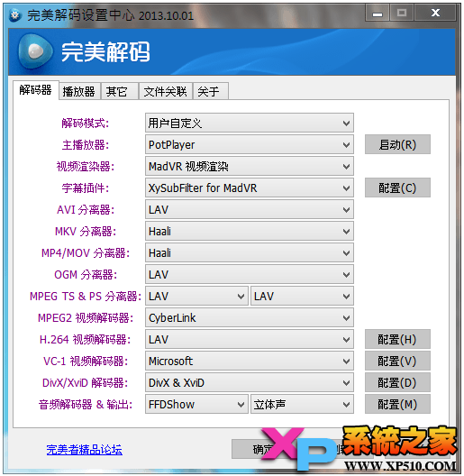Open the 完美者精品论坛 link
The height and width of the screenshot is (476, 464).
pos(85,450)
